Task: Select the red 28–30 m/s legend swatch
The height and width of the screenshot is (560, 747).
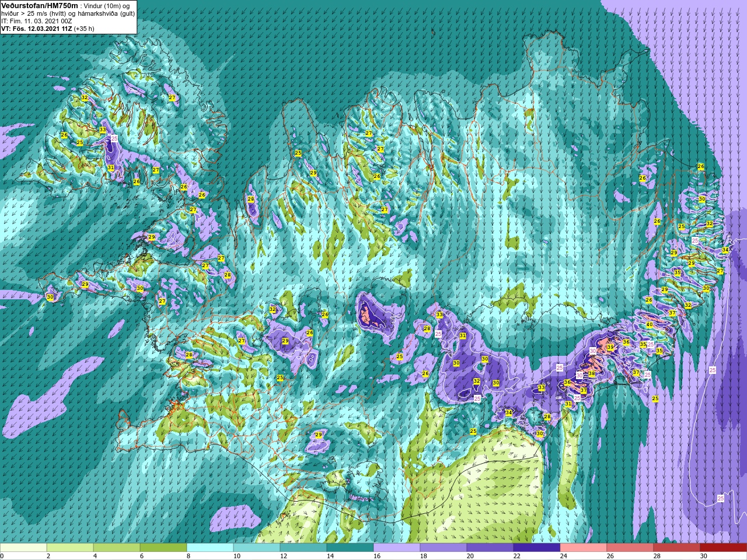Action: [x=677, y=548]
